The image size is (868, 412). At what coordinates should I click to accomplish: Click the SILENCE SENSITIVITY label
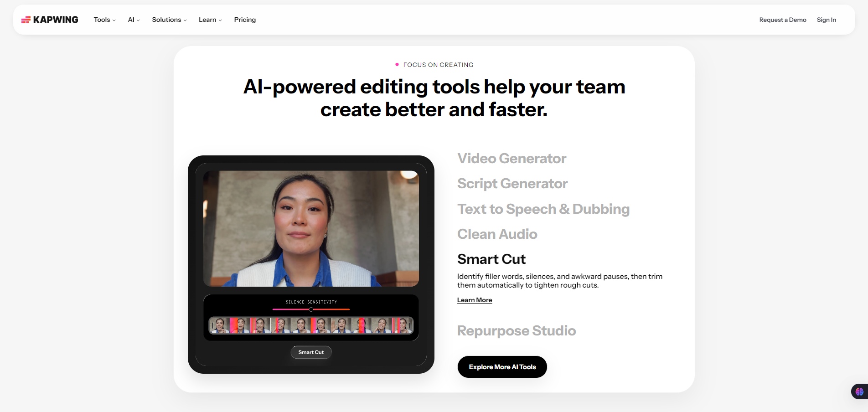(x=311, y=302)
